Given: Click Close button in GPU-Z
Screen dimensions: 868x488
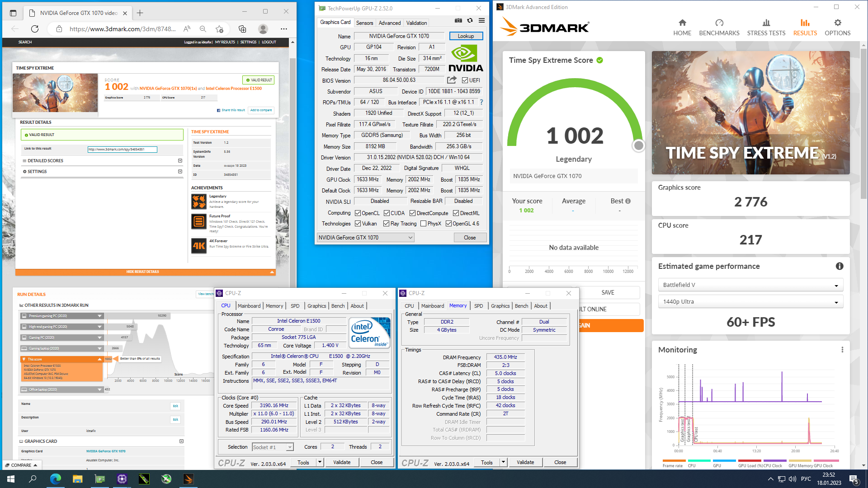Looking at the screenshot, I should pos(470,238).
